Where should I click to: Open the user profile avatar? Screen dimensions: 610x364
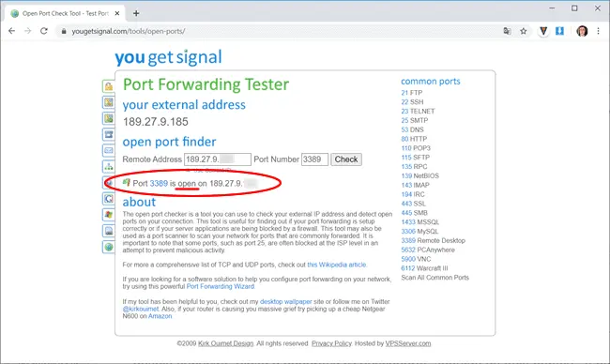click(582, 31)
